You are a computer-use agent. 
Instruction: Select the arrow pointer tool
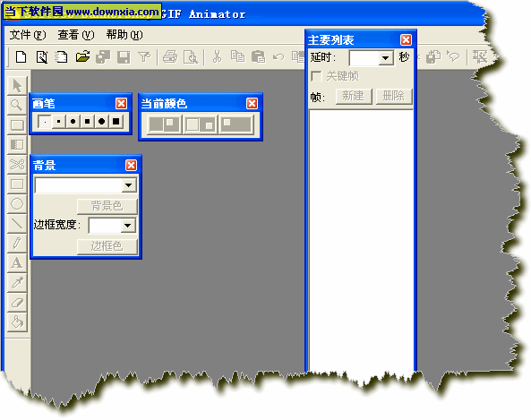[17, 85]
